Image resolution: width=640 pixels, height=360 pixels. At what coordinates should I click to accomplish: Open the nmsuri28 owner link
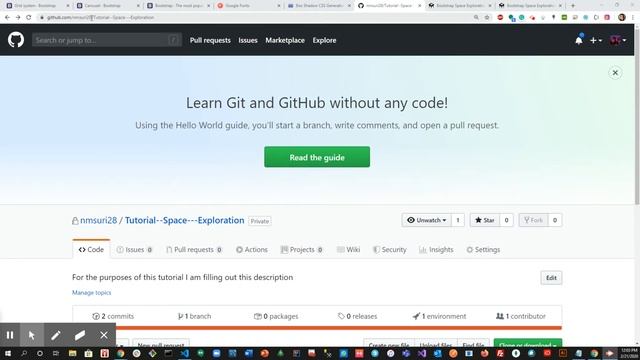pos(98,220)
